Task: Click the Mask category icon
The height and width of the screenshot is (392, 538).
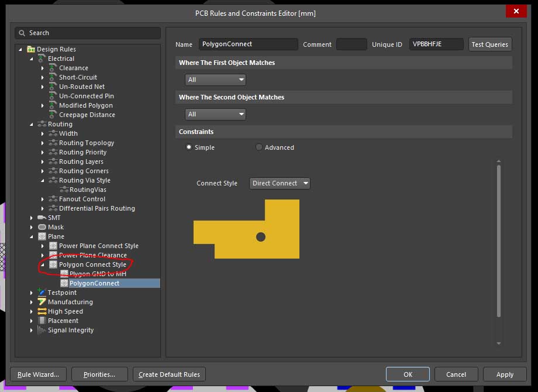Action: coord(42,227)
